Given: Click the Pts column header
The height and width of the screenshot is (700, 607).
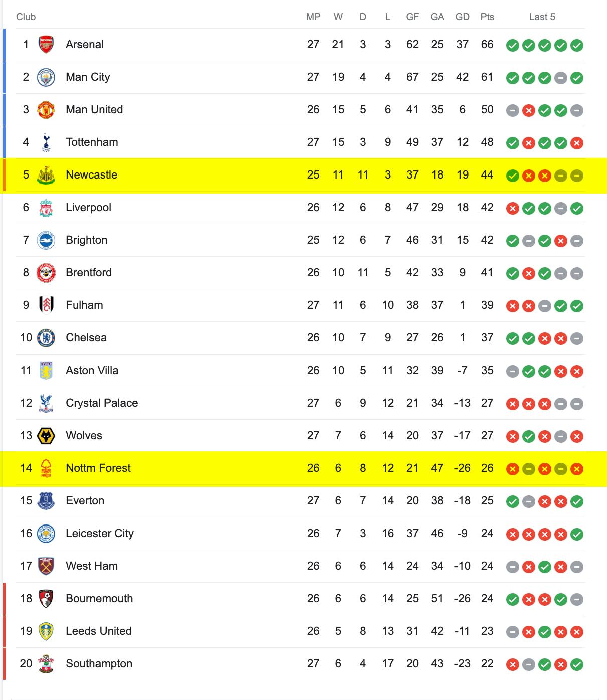Looking at the screenshot, I should tap(487, 17).
